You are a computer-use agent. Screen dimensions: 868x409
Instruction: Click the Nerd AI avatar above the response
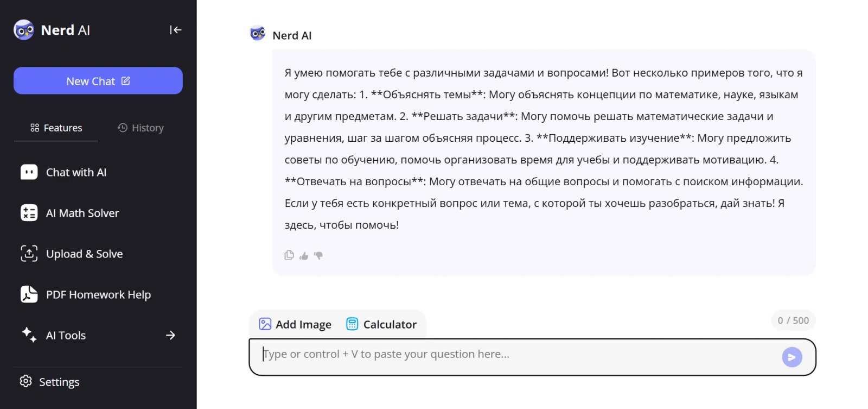click(258, 34)
